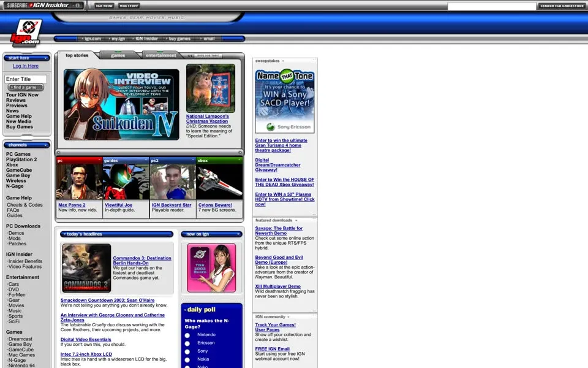This screenshot has height=368, width=588.
Task: Open the XIII Multiplayer Demo link
Action: (277, 286)
